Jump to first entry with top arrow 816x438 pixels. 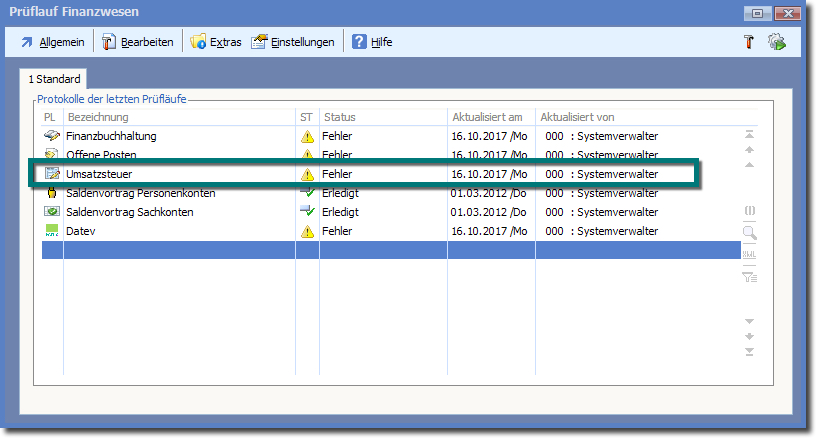(x=749, y=134)
